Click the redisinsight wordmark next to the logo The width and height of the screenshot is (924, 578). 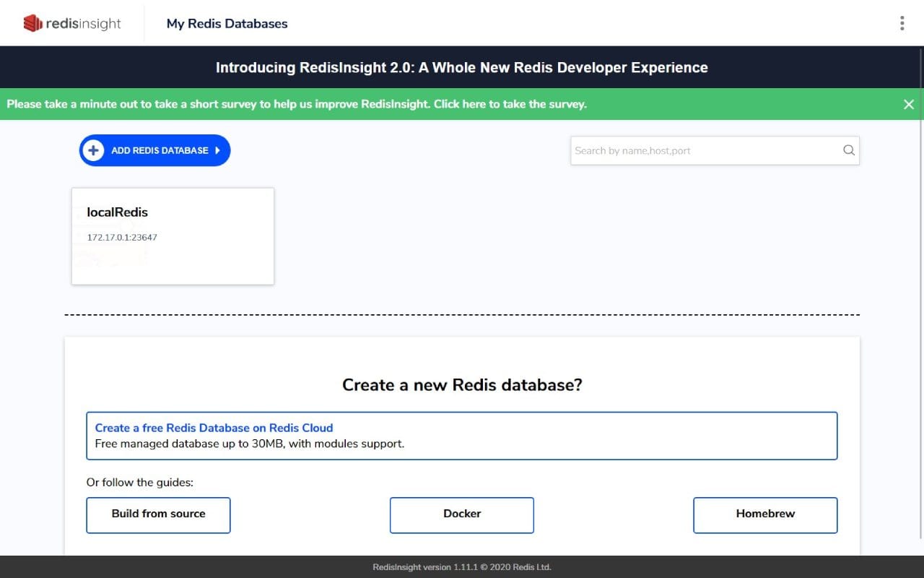click(82, 23)
